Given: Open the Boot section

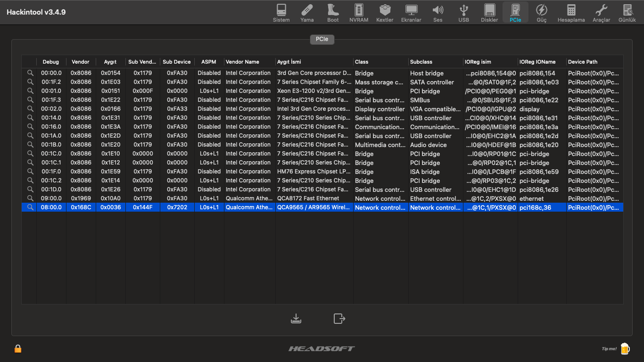Looking at the screenshot, I should [333, 13].
